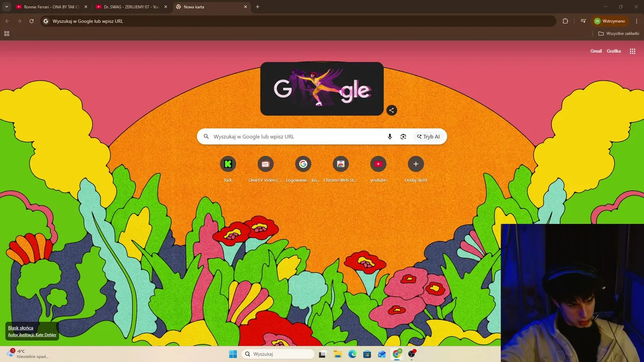The height and width of the screenshot is (362, 644).
Task: Open Grafika images link
Action: pyautogui.click(x=614, y=51)
